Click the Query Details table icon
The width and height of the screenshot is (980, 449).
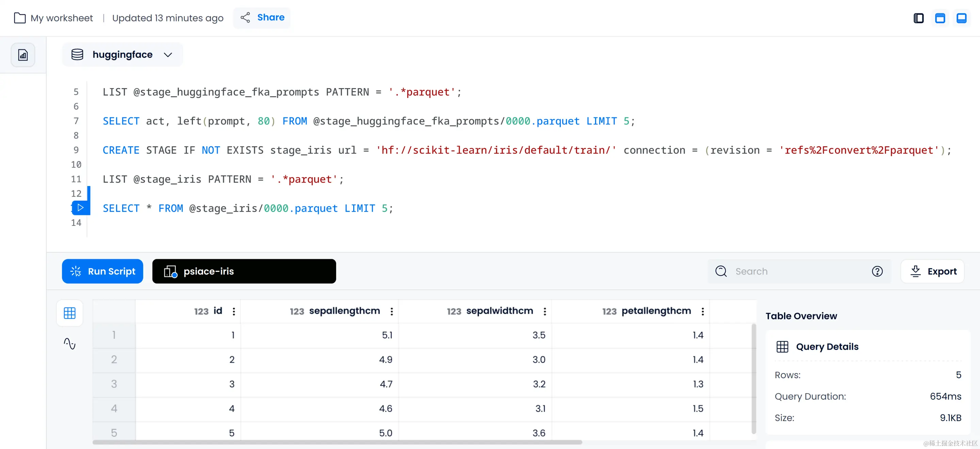[x=782, y=346]
